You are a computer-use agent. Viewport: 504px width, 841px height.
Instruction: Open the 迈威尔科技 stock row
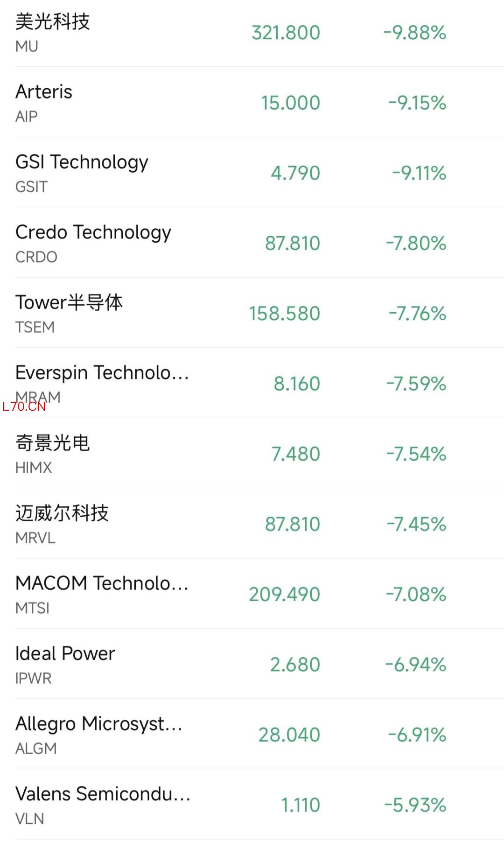(x=62, y=513)
